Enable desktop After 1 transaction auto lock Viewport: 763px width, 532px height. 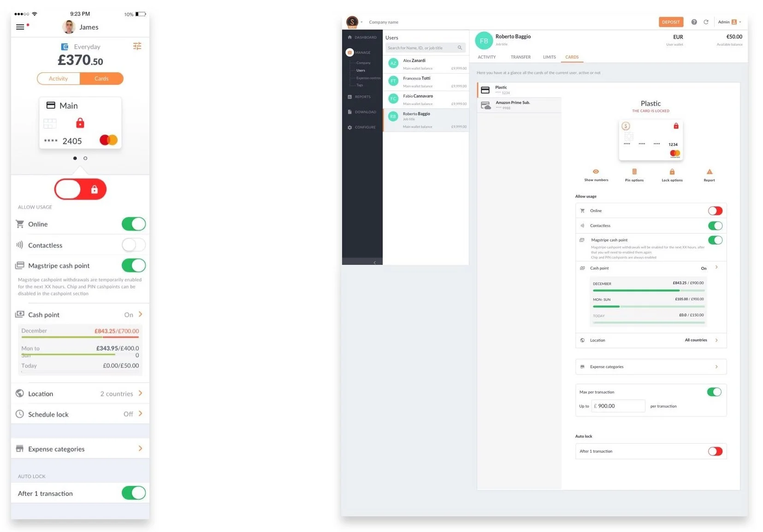tap(715, 451)
